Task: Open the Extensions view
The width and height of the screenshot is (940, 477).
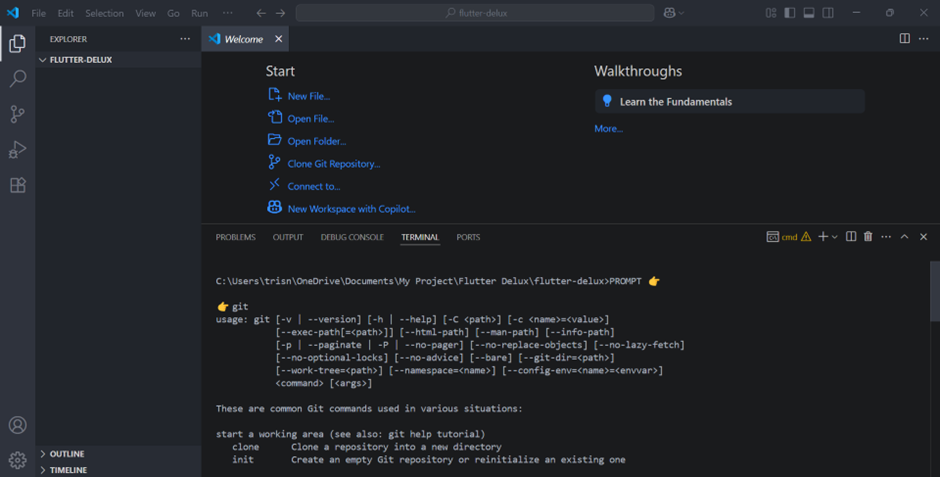Action: coord(17,185)
